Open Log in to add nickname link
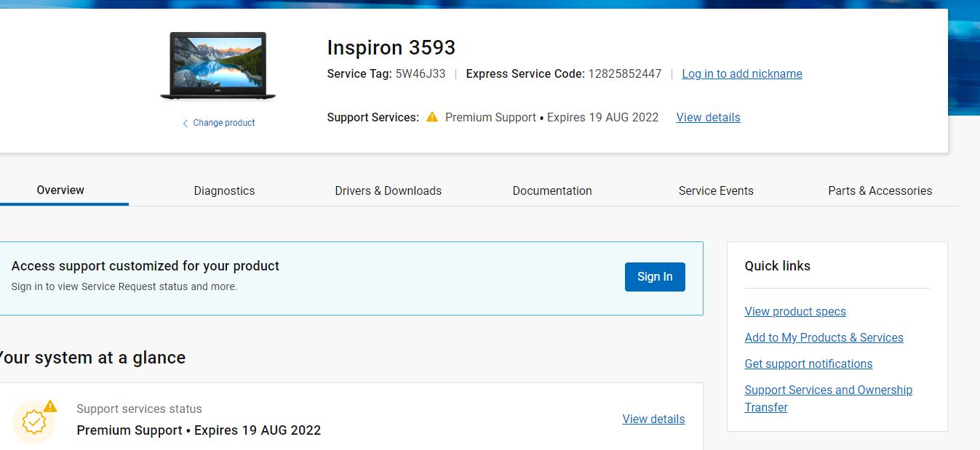 click(741, 73)
